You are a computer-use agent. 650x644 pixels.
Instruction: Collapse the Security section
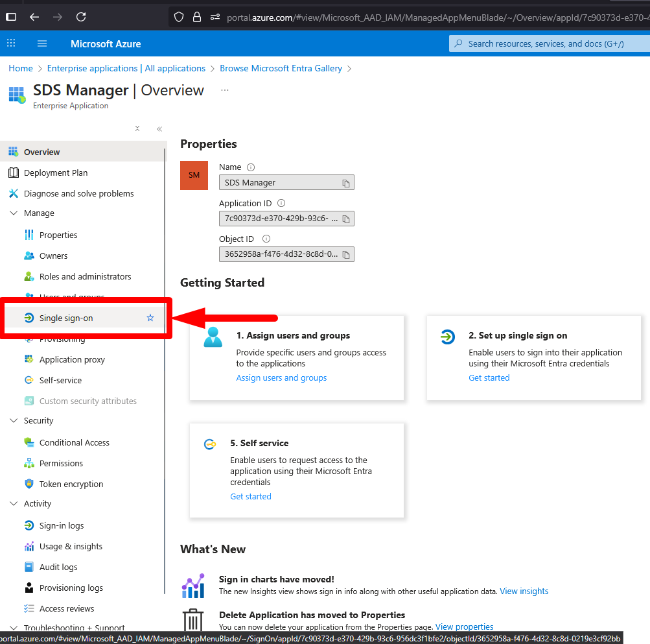coord(14,420)
